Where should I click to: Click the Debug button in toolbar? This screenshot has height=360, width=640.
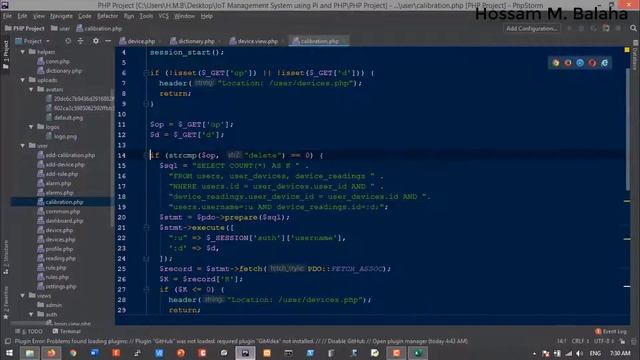[581, 28]
